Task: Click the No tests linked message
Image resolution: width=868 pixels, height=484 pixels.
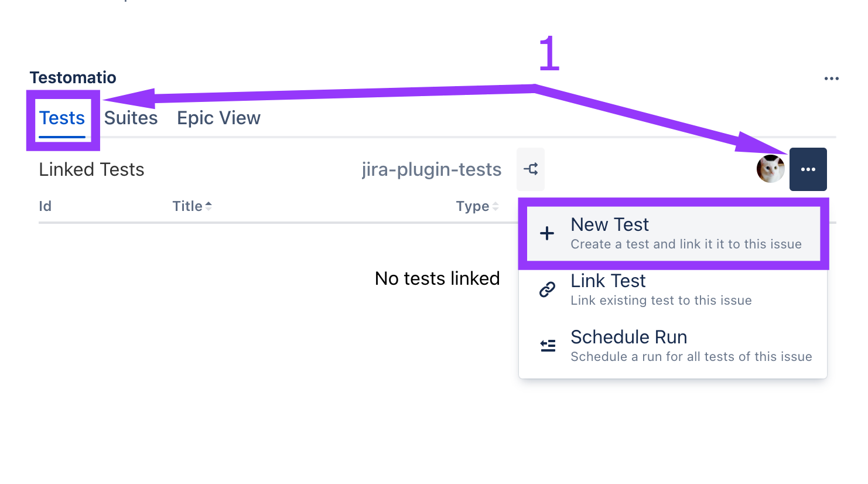Action: (x=437, y=278)
